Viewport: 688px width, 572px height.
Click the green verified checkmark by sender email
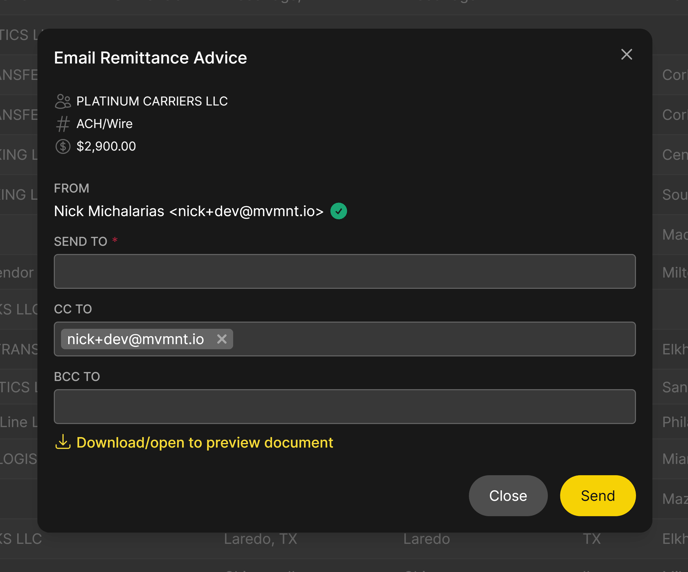[x=338, y=211]
